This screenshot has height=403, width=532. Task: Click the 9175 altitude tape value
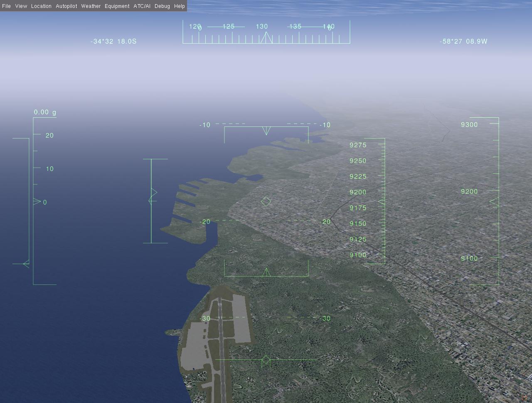tap(358, 208)
